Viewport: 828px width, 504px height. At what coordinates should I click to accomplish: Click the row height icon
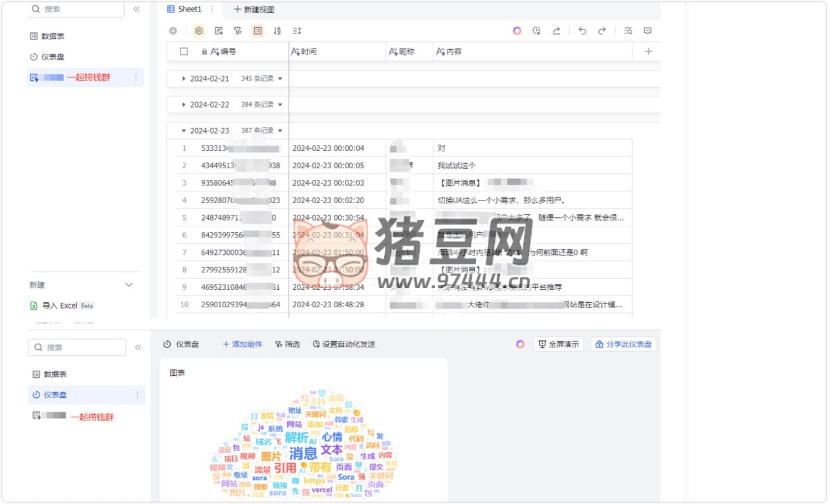(297, 30)
